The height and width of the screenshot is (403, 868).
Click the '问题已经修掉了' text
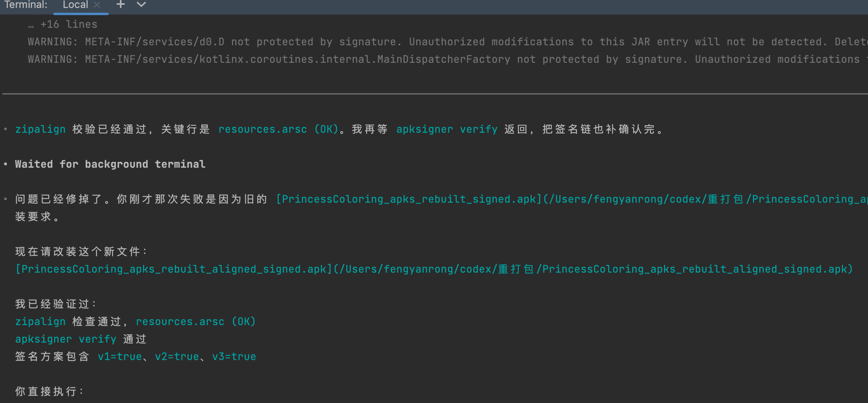[60, 199]
